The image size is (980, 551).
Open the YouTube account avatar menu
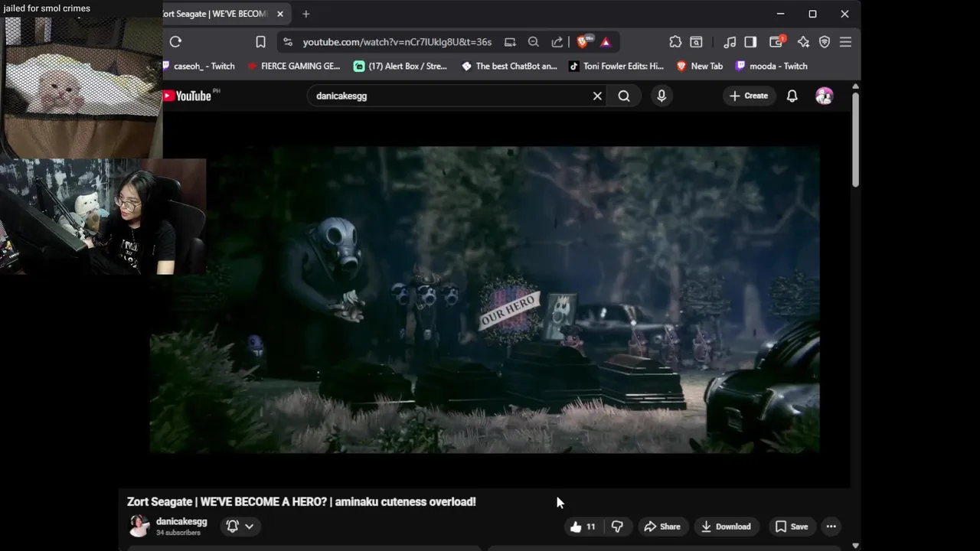(825, 96)
